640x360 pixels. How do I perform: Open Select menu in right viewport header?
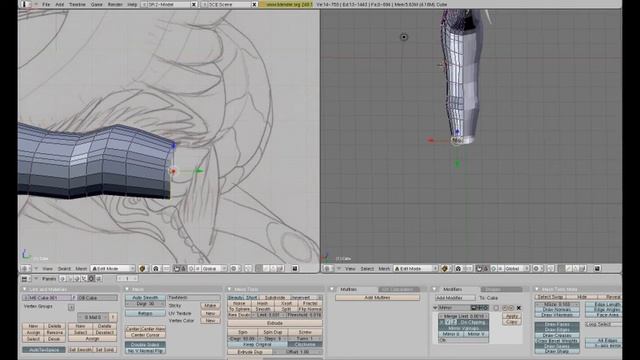coord(367,269)
